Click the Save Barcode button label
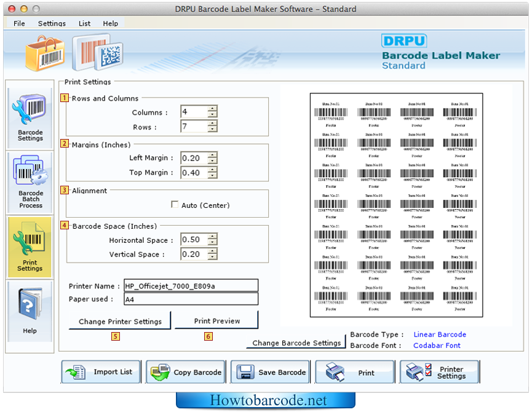The width and height of the screenshot is (532, 412). pos(282,372)
